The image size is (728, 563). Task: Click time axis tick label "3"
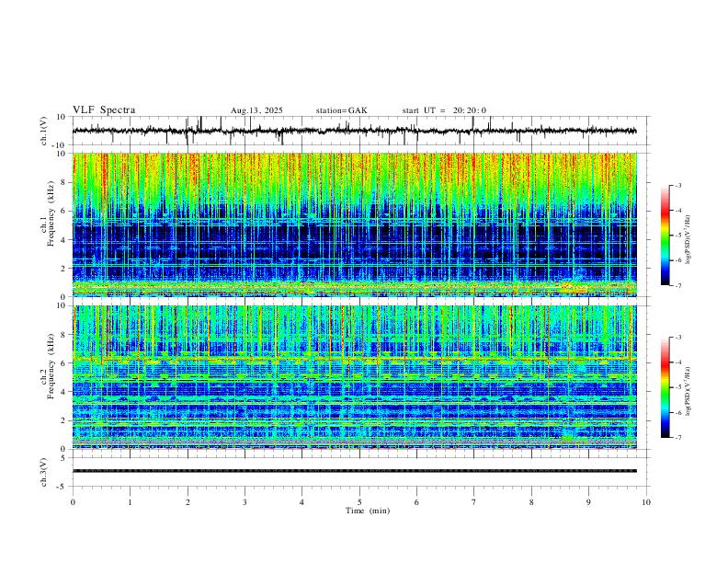pos(245,502)
